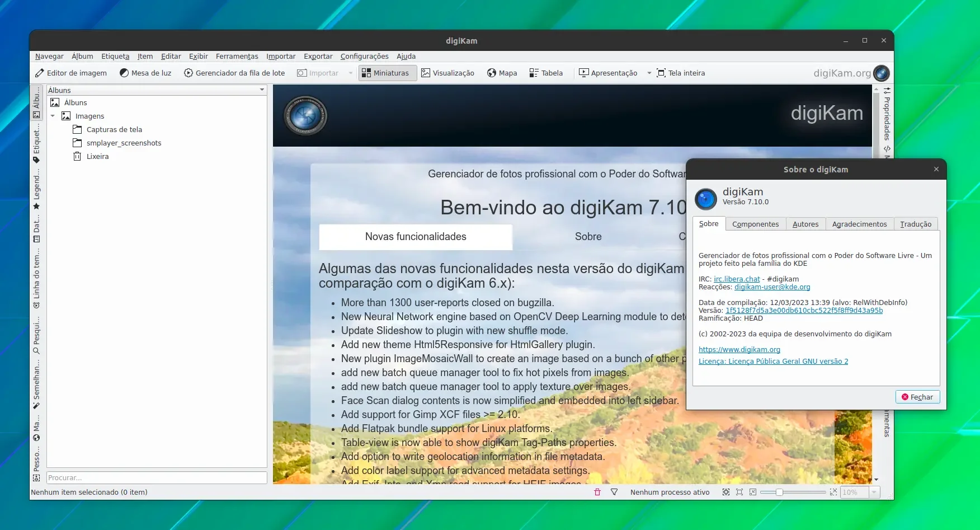The image size is (980, 530).
Task: Open the Pessoas sidebar tab icon
Action: click(x=36, y=478)
